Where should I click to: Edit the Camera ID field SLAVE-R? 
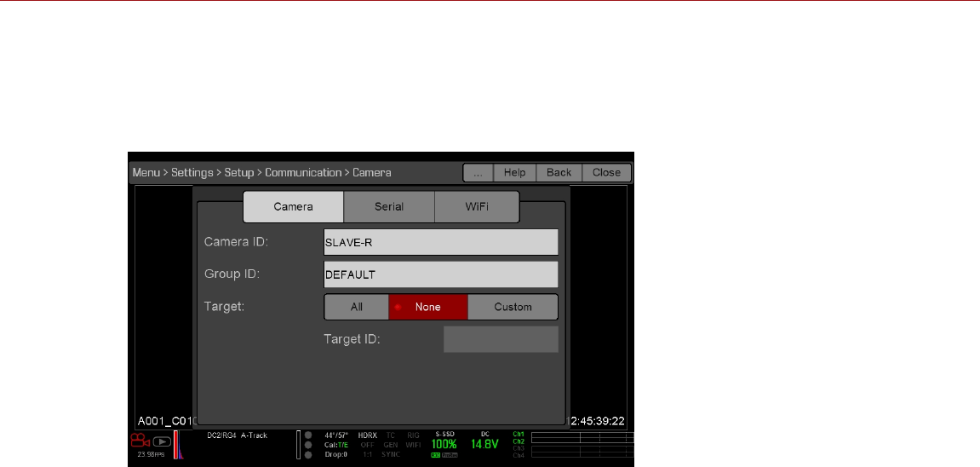pyautogui.click(x=441, y=242)
